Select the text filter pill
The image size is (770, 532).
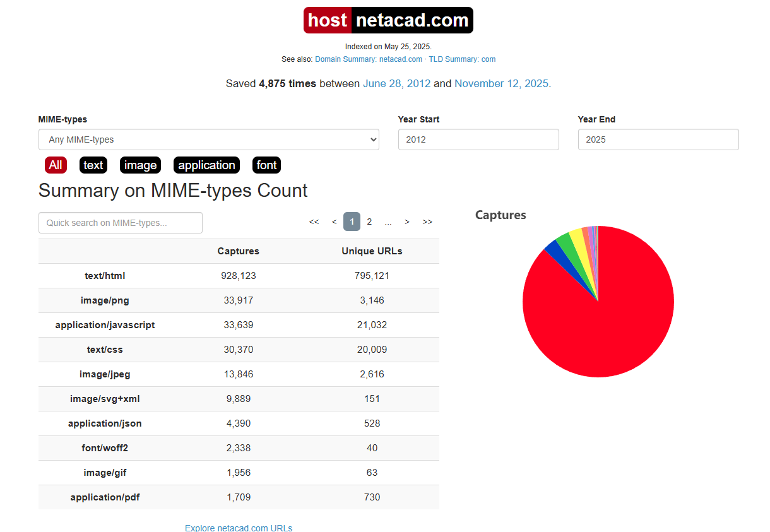click(x=93, y=165)
